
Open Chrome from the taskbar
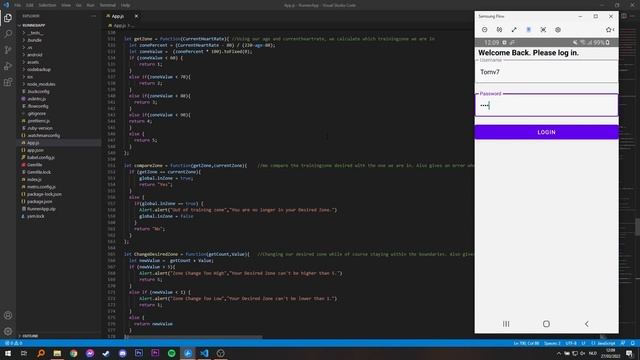click(x=73, y=353)
